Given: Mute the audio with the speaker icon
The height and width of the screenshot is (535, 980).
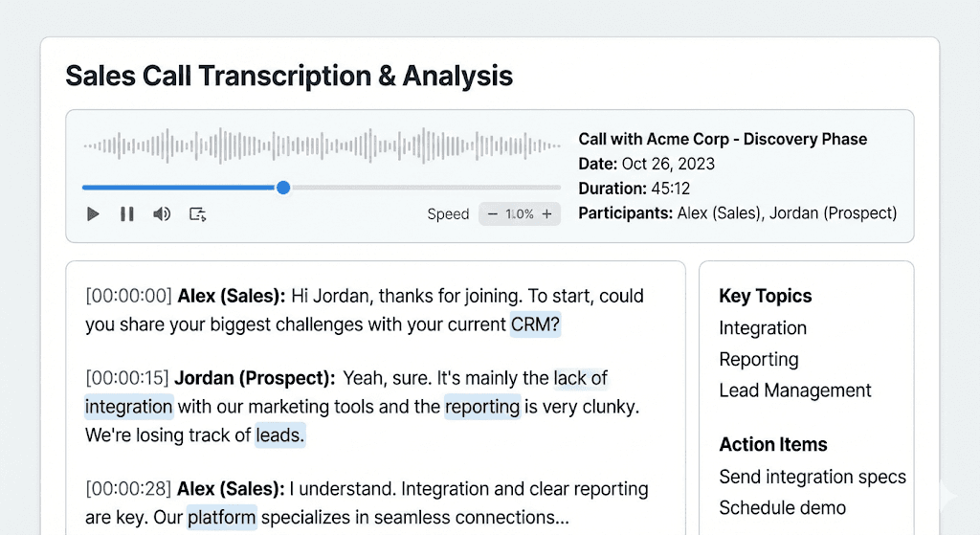Looking at the screenshot, I should [x=162, y=214].
